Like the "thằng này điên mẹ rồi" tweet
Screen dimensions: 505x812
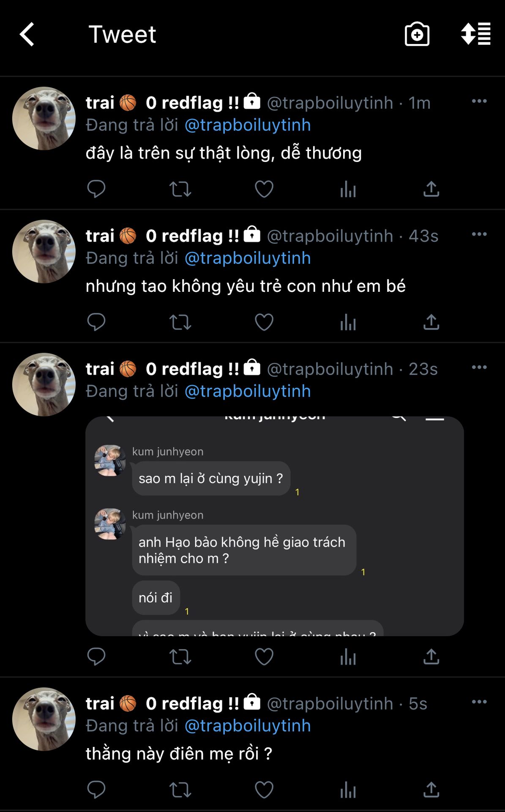point(264,790)
